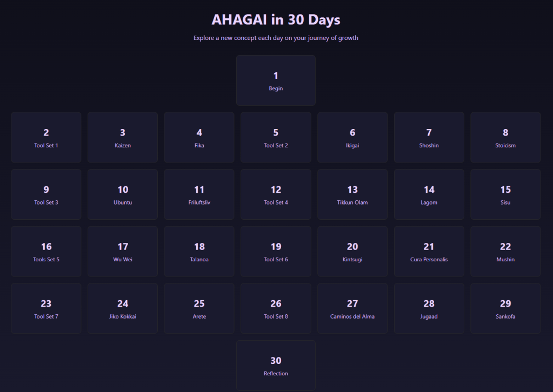Image resolution: width=553 pixels, height=392 pixels.
Task: Click the Lagom day 14 tile
Action: [429, 195]
